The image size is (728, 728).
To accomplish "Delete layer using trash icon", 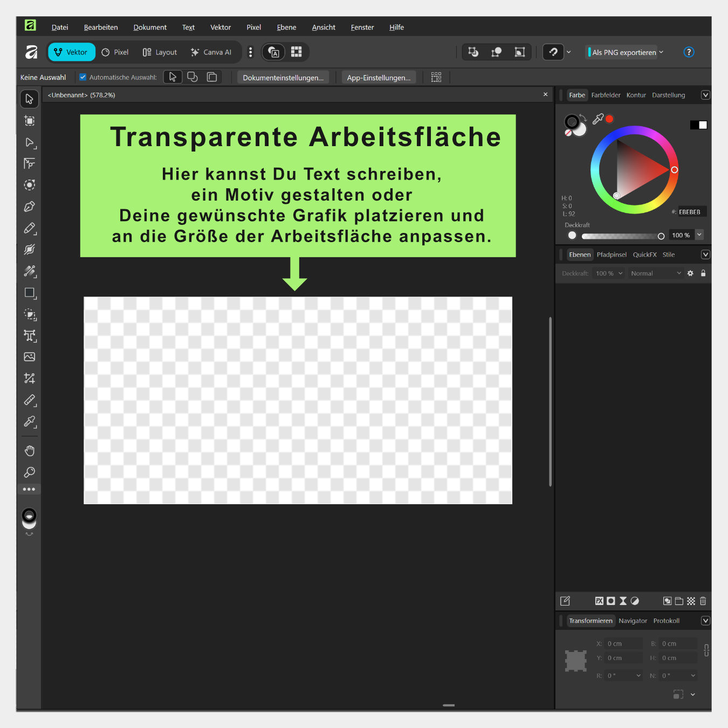I will [703, 601].
